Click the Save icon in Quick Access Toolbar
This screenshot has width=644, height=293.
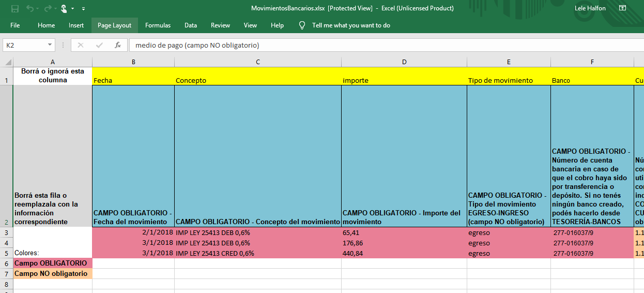pyautogui.click(x=14, y=8)
